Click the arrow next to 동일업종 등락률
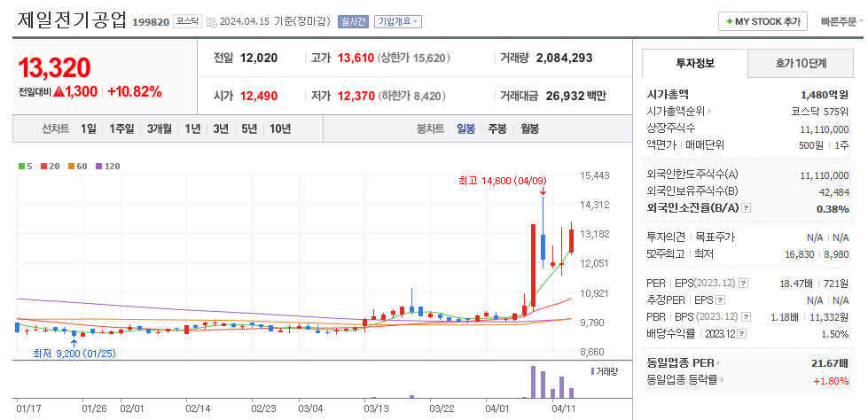Image resolution: width=868 pixels, height=420 pixels. point(723,380)
